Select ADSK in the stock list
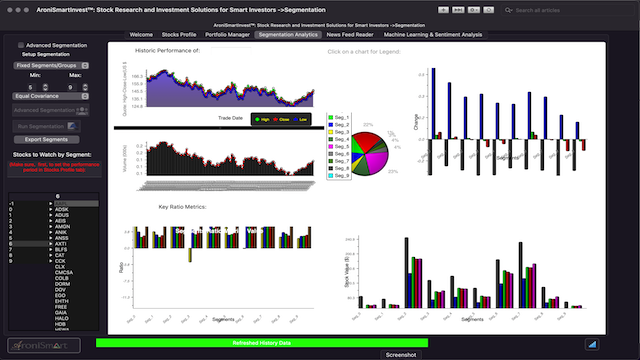Viewport: 640px width, 360px height. pyautogui.click(x=62, y=209)
